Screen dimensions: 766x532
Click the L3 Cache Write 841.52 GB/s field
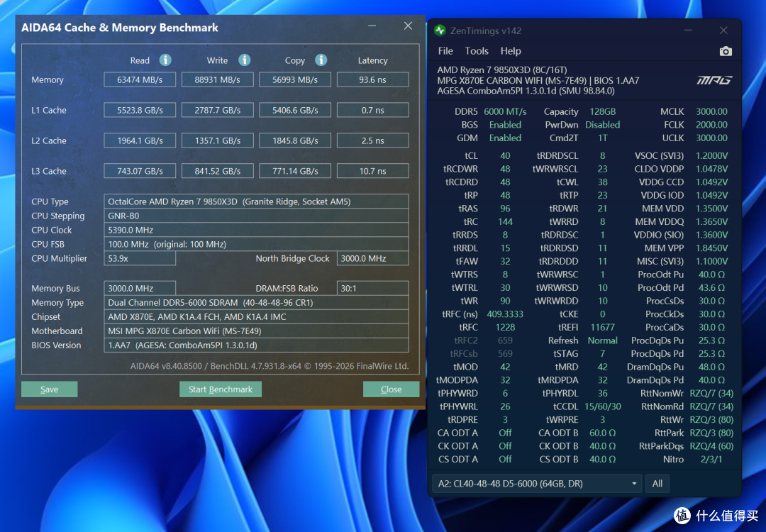pos(218,171)
